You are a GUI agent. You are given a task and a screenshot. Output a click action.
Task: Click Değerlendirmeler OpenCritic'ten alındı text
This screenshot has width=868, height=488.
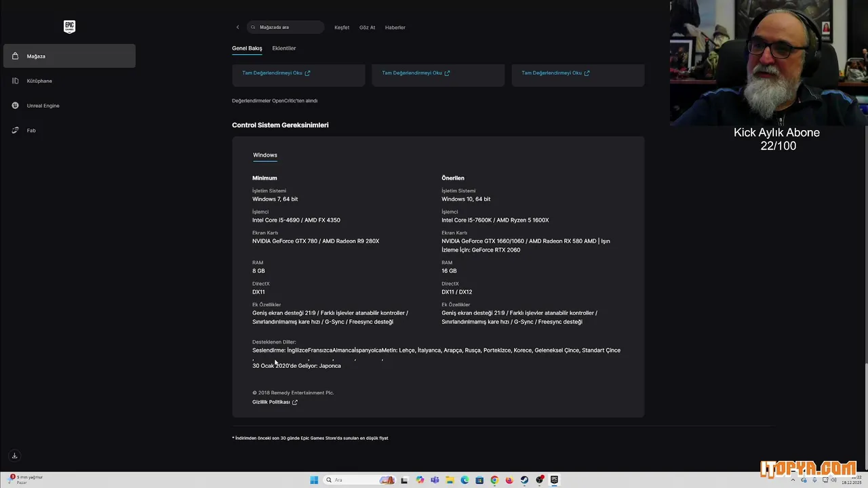pyautogui.click(x=275, y=101)
